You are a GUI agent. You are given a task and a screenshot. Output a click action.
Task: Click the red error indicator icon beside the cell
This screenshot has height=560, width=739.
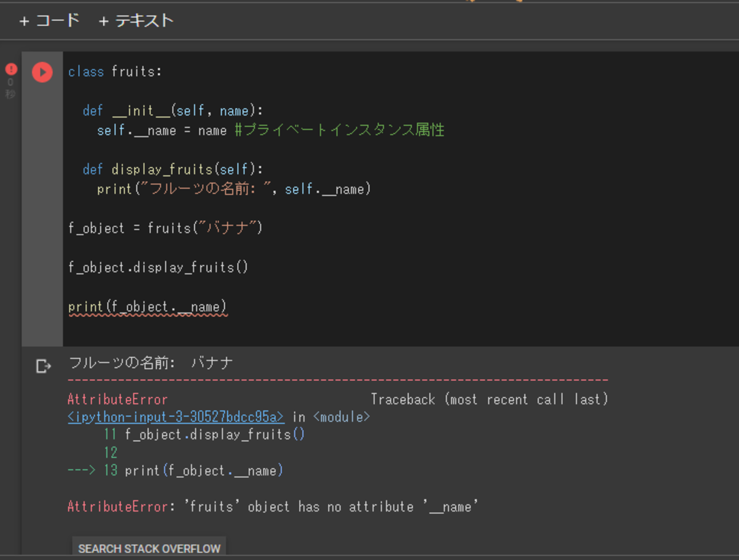[x=11, y=69]
